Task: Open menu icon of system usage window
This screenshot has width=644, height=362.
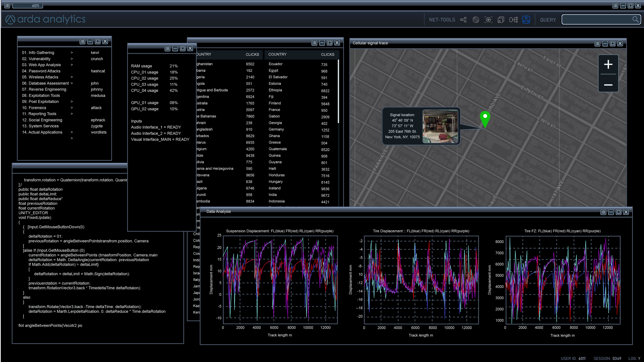Action: [167, 48]
